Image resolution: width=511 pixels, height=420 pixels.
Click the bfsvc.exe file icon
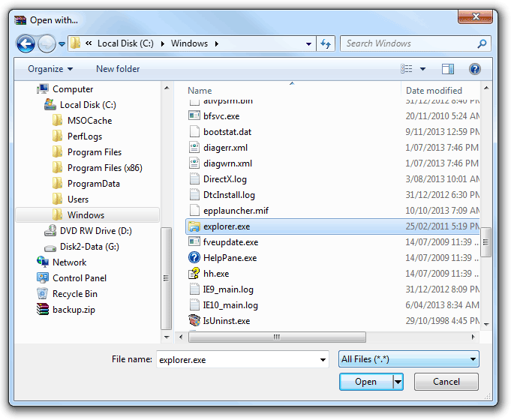tap(194, 115)
